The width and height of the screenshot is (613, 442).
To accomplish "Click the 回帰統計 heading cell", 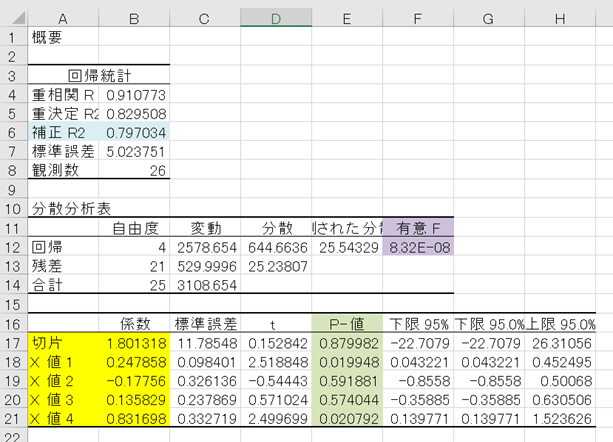I will [98, 74].
